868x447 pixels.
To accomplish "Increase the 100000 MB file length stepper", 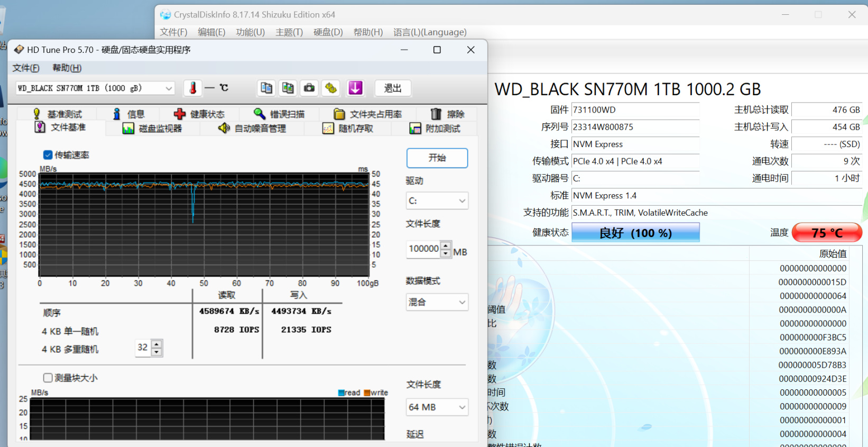I will coord(446,245).
